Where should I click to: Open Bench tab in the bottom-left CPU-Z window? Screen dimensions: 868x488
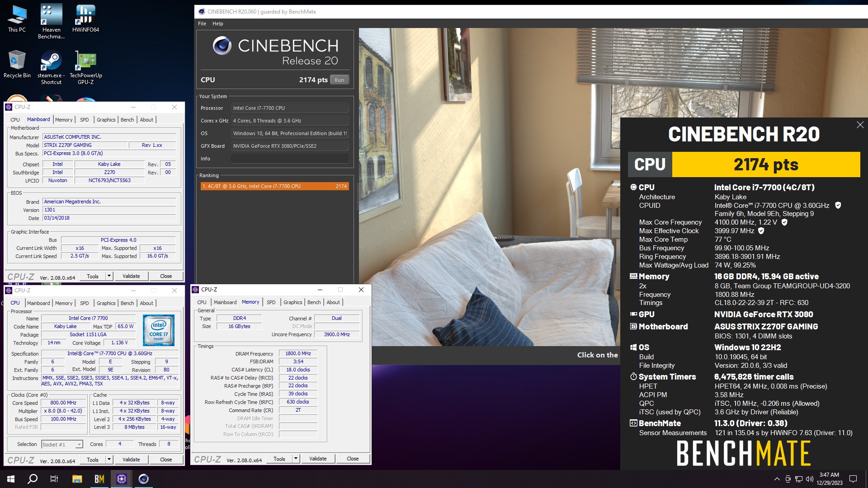pyautogui.click(x=127, y=303)
